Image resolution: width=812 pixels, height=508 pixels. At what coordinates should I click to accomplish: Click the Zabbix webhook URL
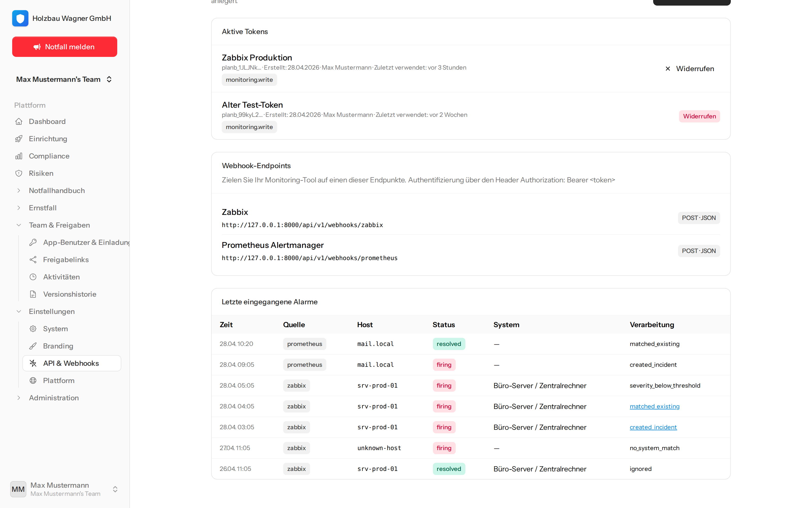coord(302,225)
